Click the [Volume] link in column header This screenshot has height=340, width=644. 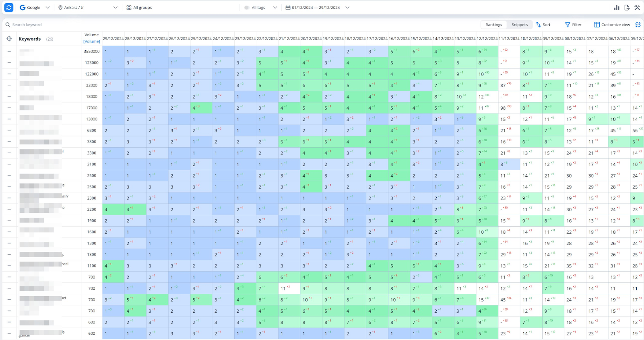(92, 41)
